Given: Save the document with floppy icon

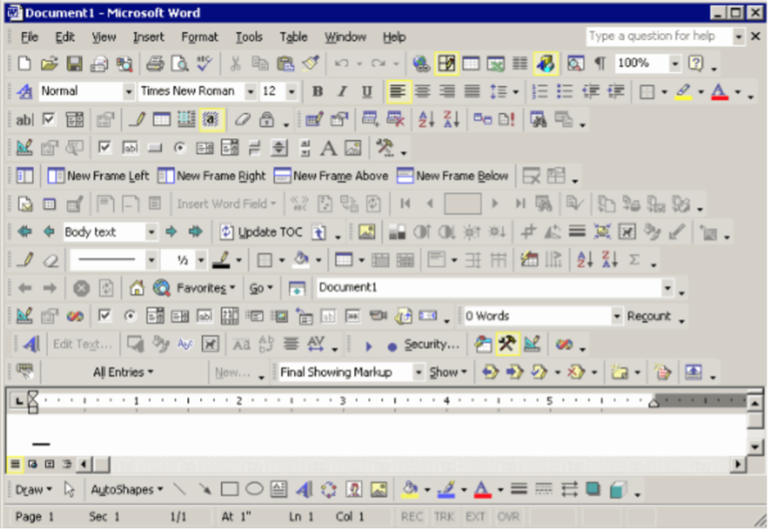Looking at the screenshot, I should click(x=75, y=64).
